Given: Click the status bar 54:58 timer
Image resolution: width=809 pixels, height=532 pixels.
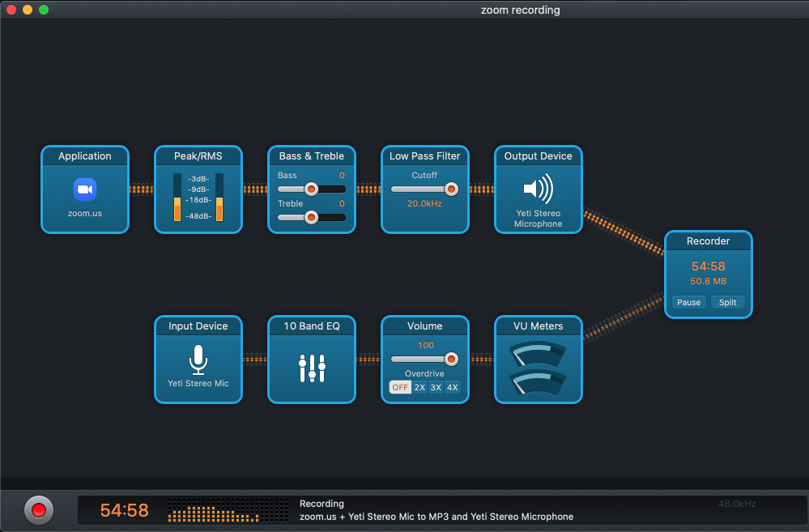Looking at the screenshot, I should 125,510.
